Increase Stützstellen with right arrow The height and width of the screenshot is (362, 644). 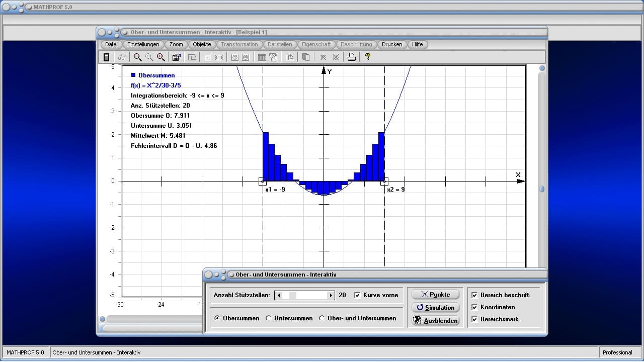coord(331,295)
